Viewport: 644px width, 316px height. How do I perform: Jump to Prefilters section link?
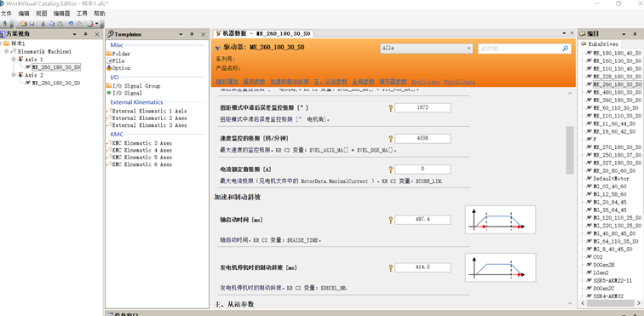(425, 82)
